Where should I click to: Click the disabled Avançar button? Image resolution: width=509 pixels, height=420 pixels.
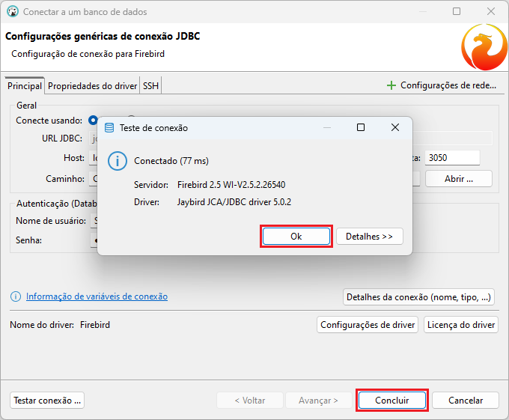[x=318, y=401]
